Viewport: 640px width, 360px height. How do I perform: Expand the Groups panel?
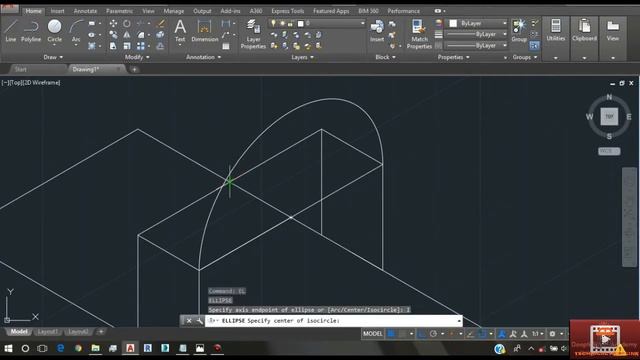click(x=524, y=57)
